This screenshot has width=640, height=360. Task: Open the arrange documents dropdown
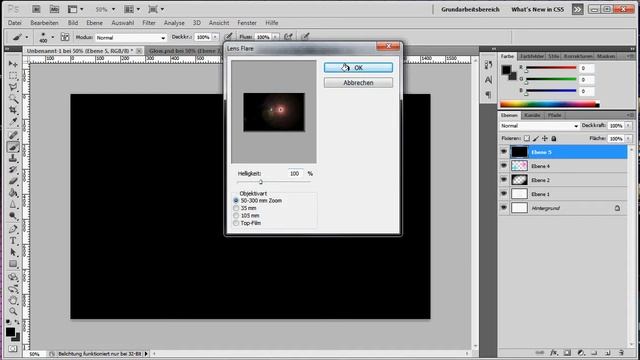(x=132, y=9)
